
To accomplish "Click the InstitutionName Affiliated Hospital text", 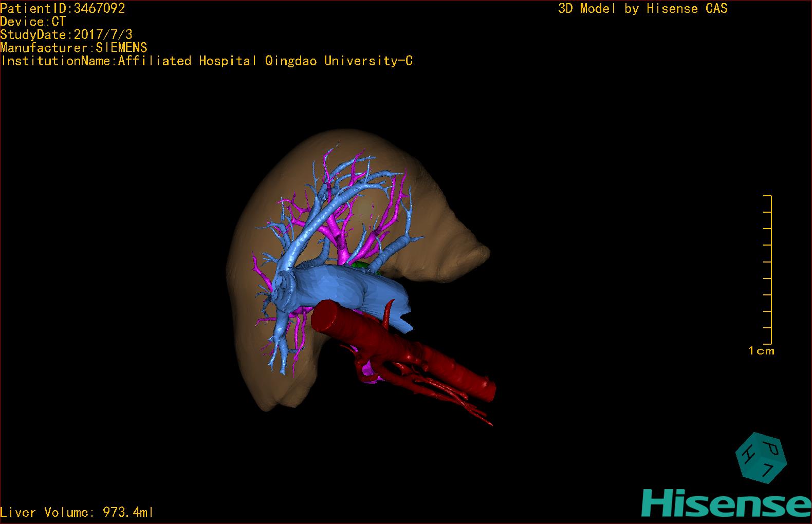I will (x=206, y=61).
